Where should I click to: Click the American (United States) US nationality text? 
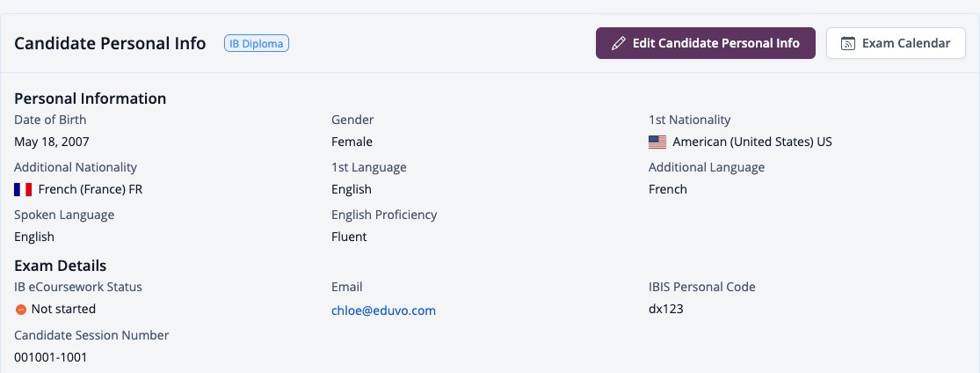[751, 142]
